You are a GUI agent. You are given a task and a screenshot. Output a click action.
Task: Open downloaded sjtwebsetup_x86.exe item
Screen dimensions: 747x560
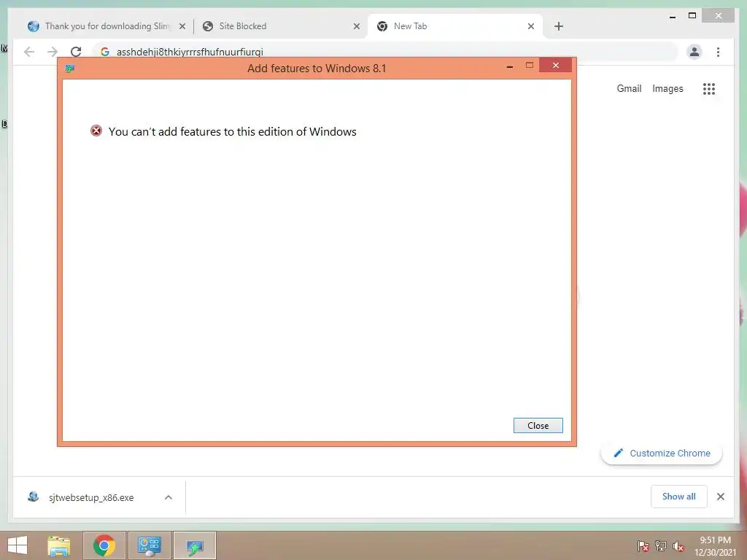(x=90, y=497)
